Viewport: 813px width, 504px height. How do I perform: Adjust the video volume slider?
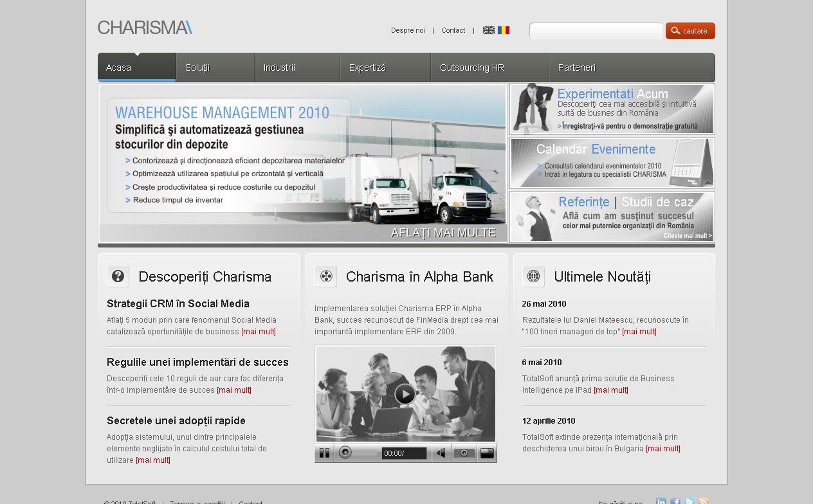pos(464,453)
